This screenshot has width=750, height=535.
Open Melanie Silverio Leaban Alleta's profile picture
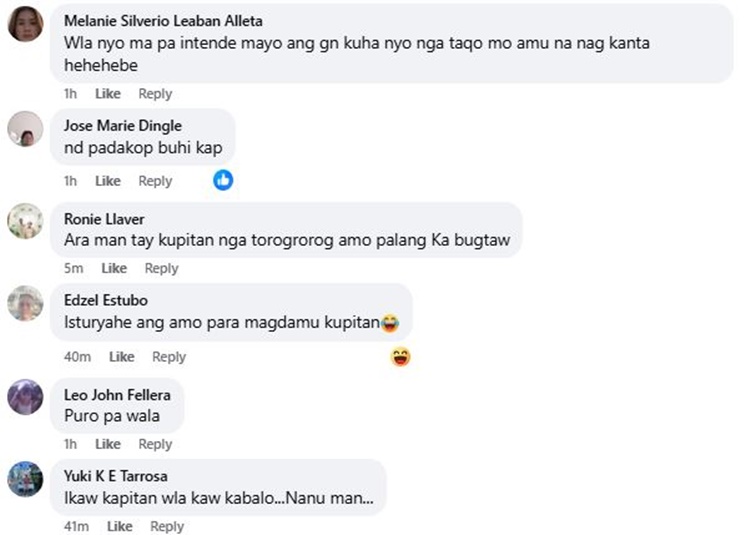click(x=25, y=24)
